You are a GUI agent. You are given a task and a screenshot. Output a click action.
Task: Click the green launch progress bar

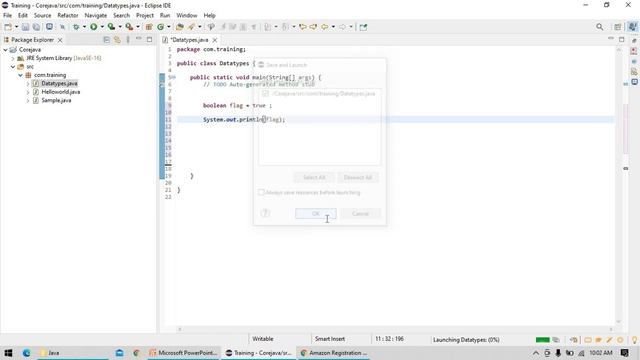pyautogui.click(x=542, y=340)
